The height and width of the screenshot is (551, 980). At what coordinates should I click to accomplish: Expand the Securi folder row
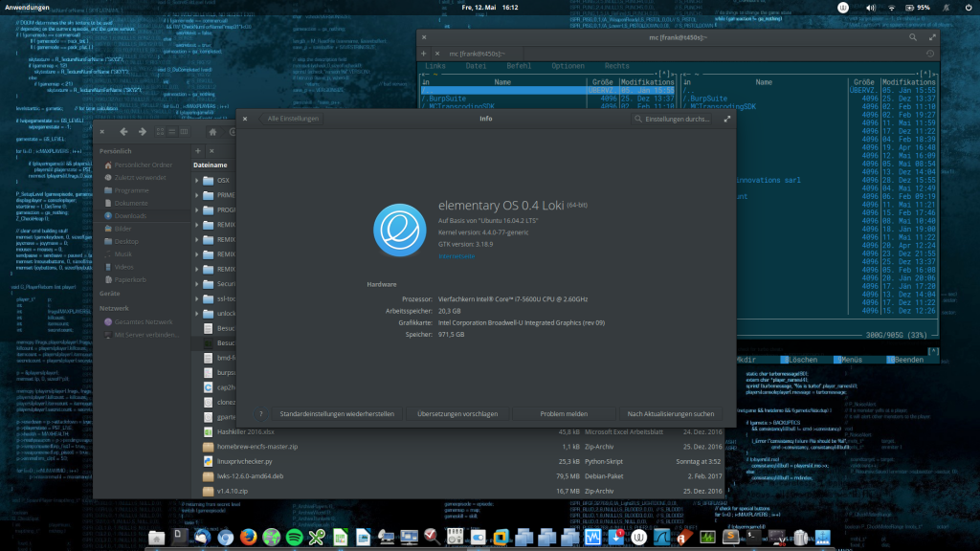coord(197,284)
